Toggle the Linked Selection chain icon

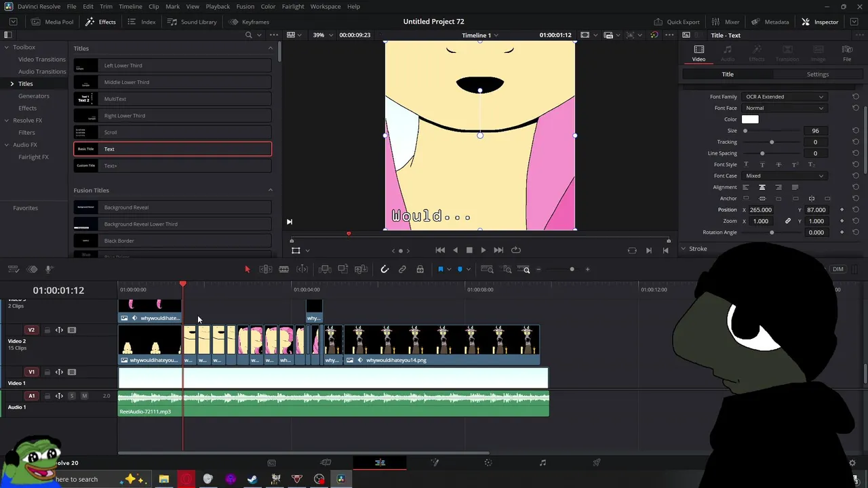coord(402,269)
